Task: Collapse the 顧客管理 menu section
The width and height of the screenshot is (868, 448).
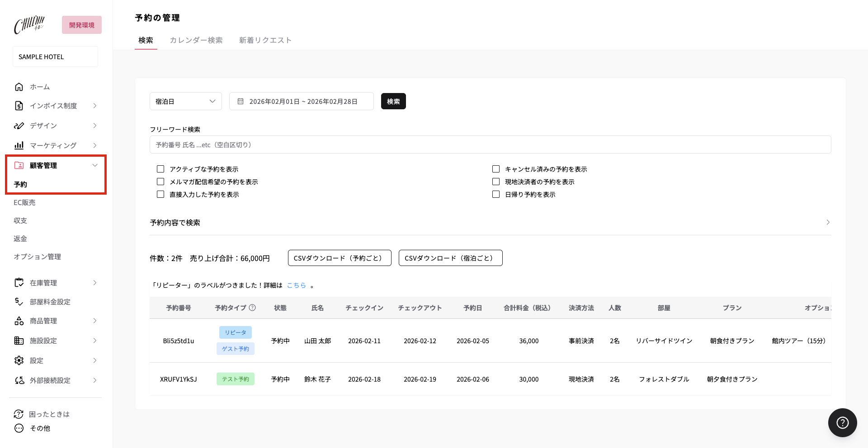Action: point(94,165)
